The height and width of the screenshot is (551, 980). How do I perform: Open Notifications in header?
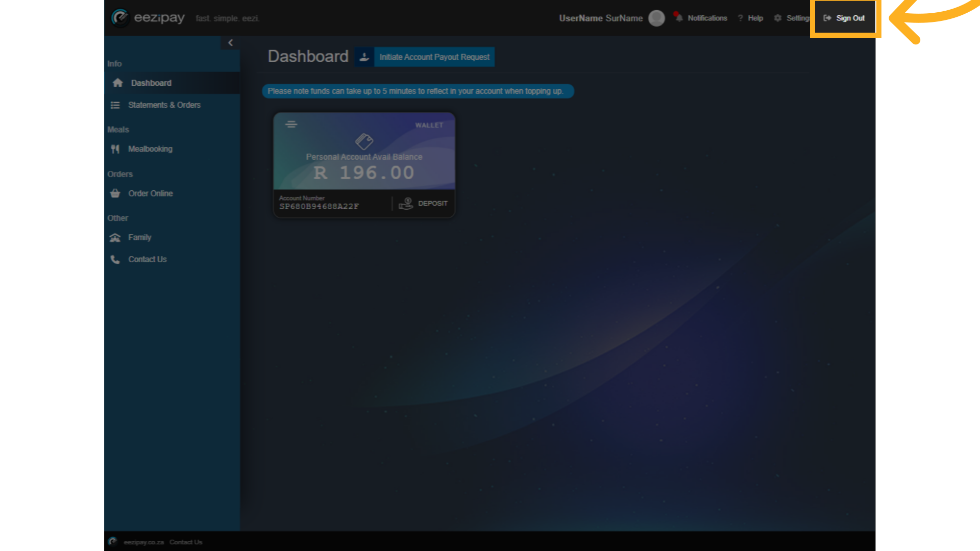pos(707,18)
